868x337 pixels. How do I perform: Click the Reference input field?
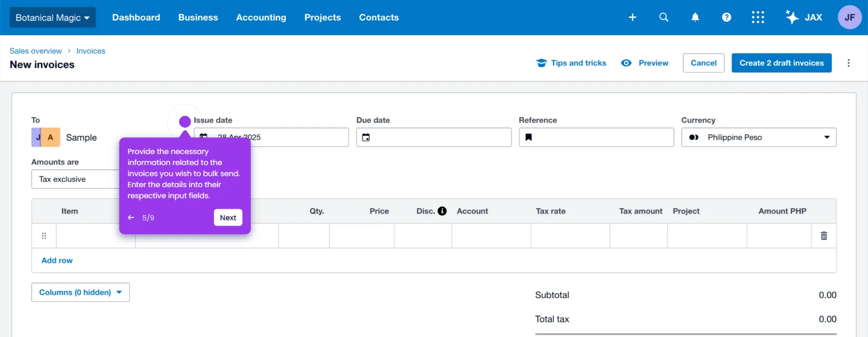596,137
